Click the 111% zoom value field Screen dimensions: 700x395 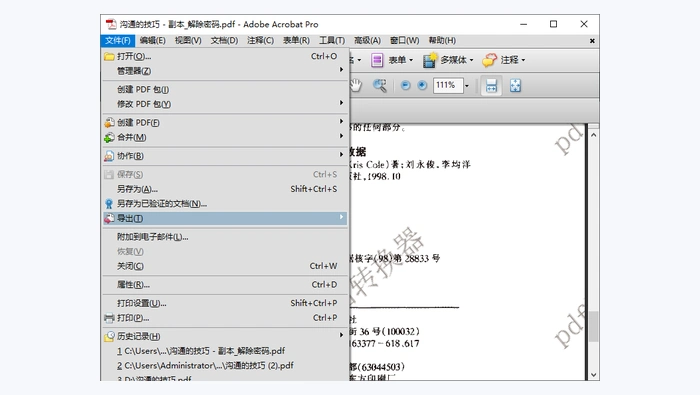(448, 85)
